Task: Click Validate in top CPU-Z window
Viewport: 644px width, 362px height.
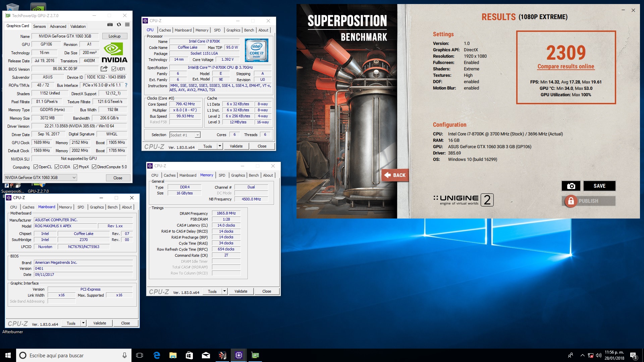Action: (236, 146)
